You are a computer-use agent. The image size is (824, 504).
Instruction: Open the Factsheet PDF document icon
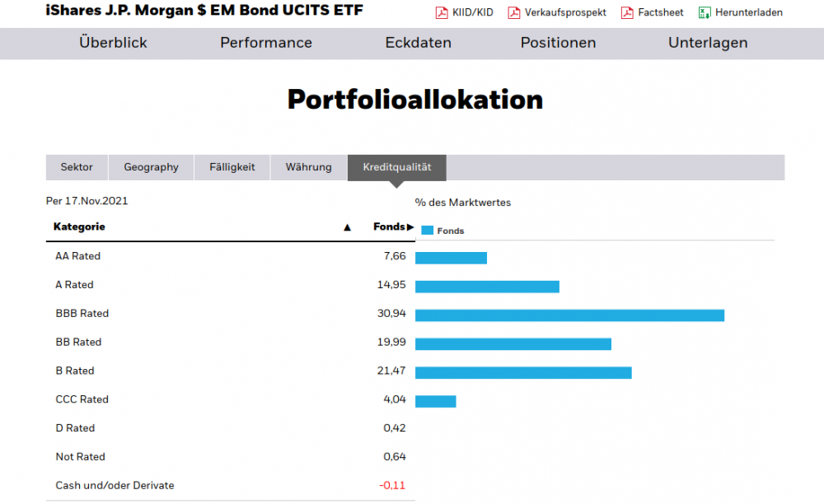click(629, 12)
